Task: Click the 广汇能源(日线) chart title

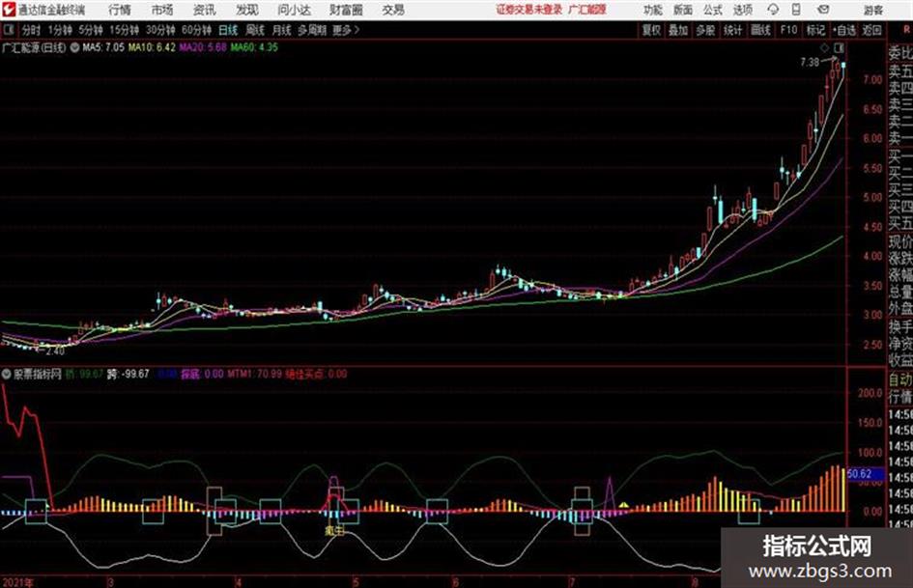Action: (34, 47)
